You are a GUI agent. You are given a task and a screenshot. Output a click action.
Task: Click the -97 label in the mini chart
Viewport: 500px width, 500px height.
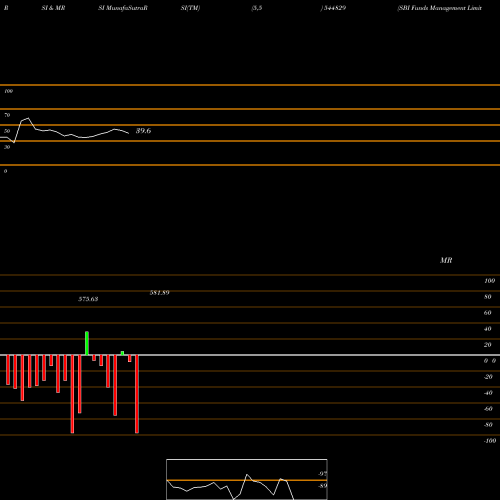pyautogui.click(x=322, y=474)
